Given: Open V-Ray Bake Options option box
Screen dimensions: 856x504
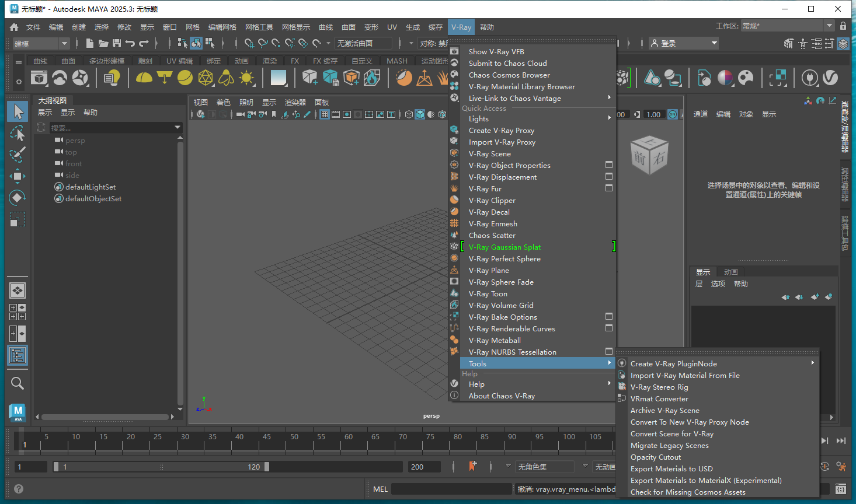Looking at the screenshot, I should coord(609,317).
